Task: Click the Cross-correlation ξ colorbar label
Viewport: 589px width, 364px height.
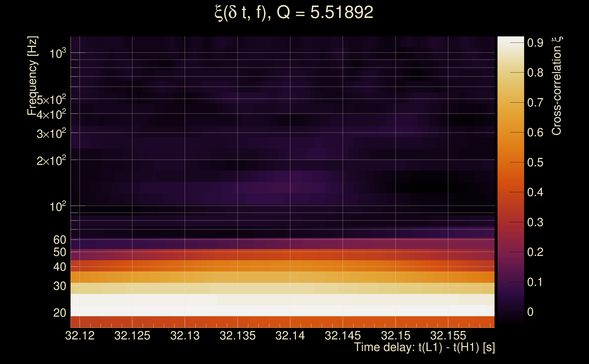Action: [x=557, y=86]
